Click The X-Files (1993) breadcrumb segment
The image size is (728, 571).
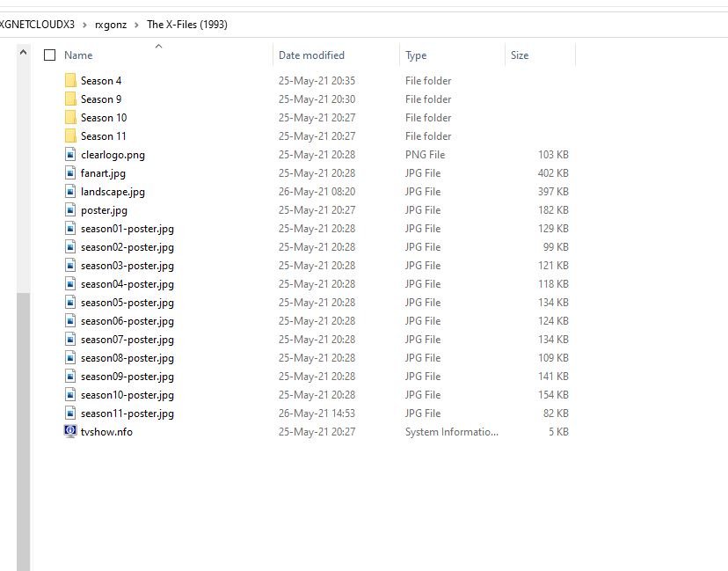[187, 25]
